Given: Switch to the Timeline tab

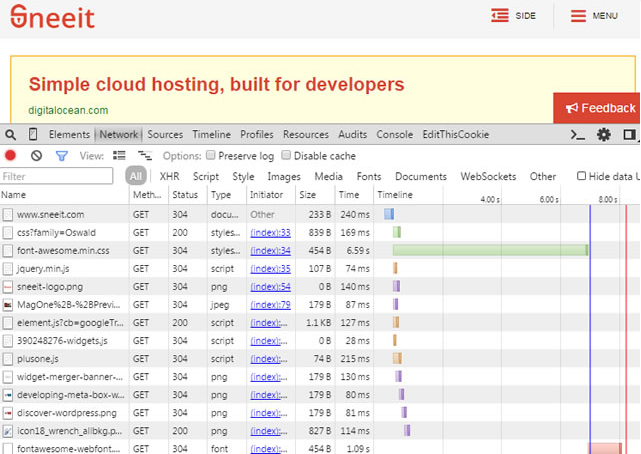Looking at the screenshot, I should click(211, 134).
